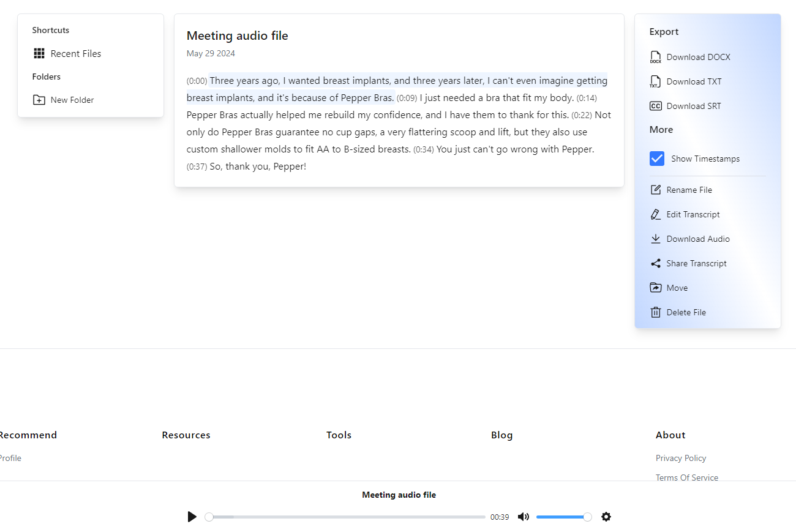This screenshot has height=532, width=796.
Task: Jump to timestamp (0:00)
Action: coord(197,81)
